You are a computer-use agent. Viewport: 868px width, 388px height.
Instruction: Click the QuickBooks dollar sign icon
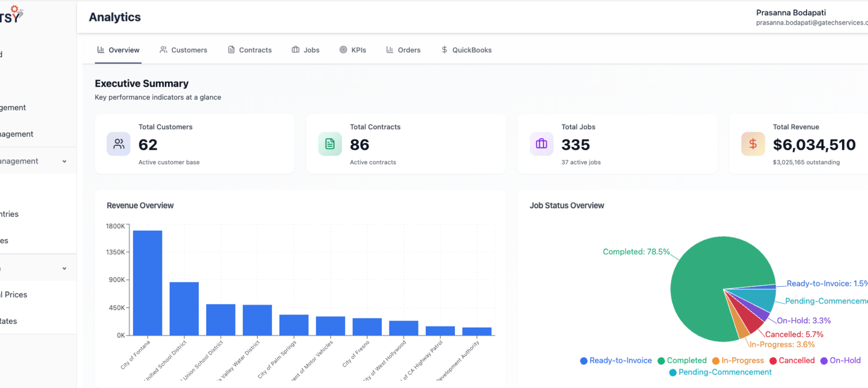444,50
